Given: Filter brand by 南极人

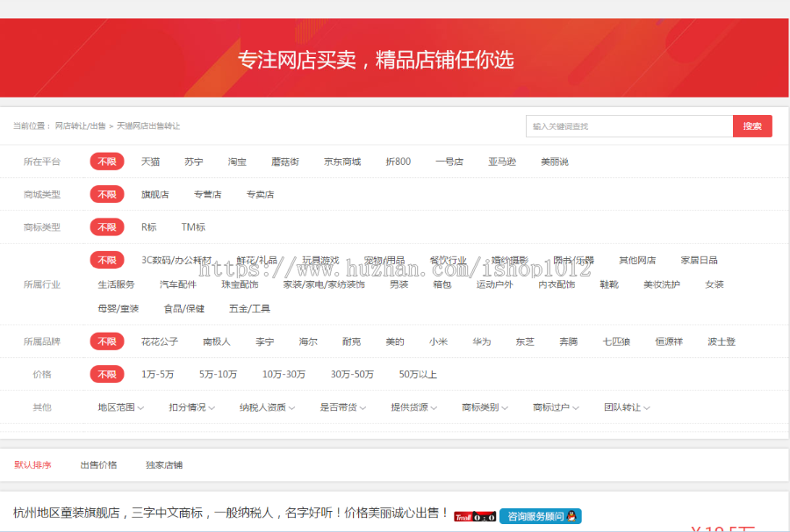Looking at the screenshot, I should click(217, 341).
